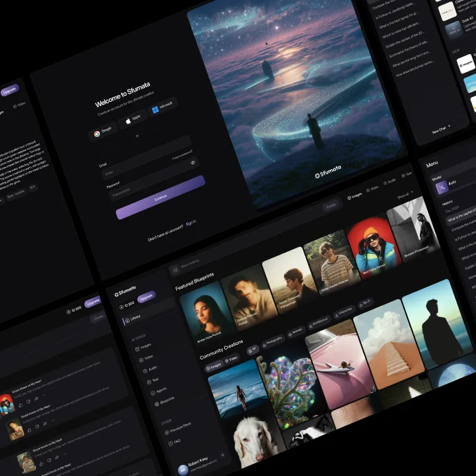Screen dimensions: 476x476
Task: Filter community by Sci-Fi chip
Action: pos(364,304)
